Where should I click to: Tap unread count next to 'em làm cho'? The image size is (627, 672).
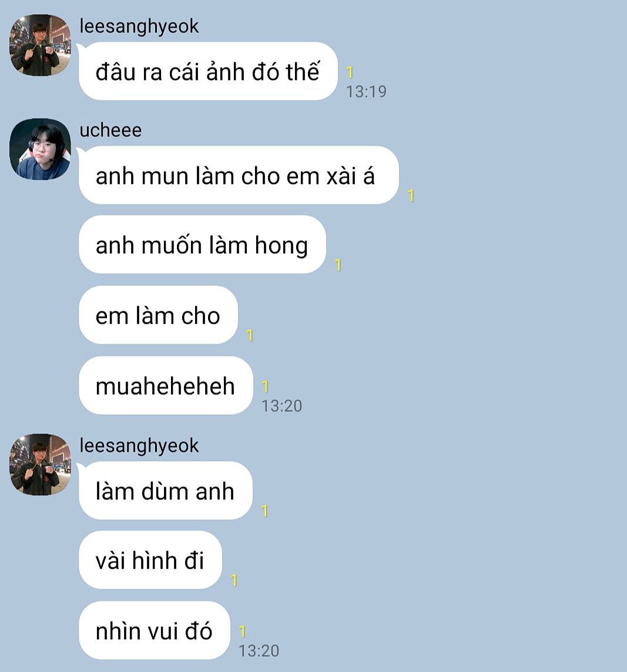click(250, 335)
